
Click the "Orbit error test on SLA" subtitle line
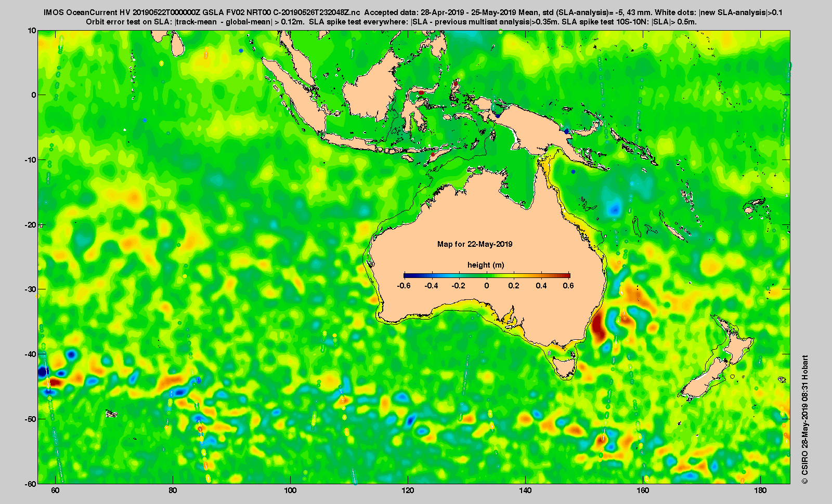[391, 22]
